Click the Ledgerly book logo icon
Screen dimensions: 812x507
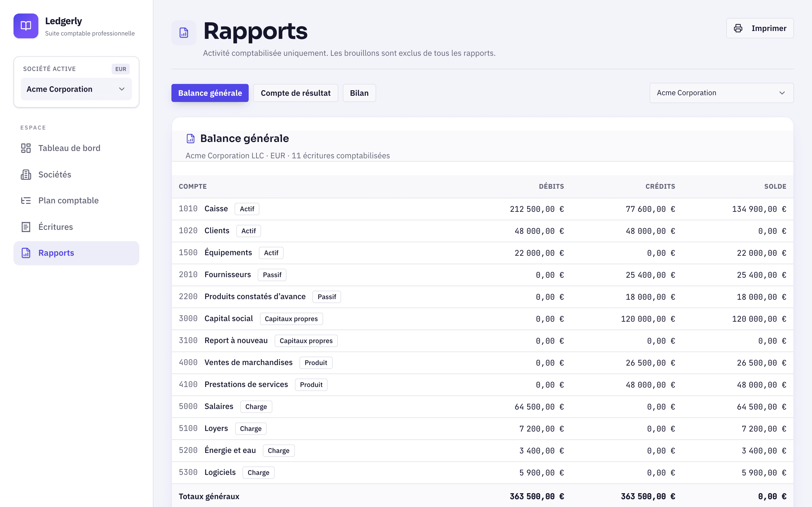click(x=26, y=26)
